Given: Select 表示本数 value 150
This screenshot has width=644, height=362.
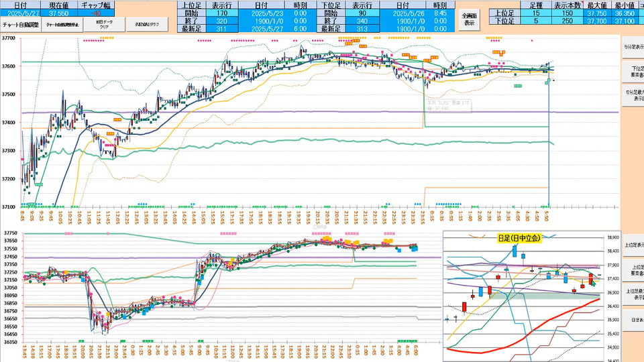Looking at the screenshot, I should pos(568,13).
